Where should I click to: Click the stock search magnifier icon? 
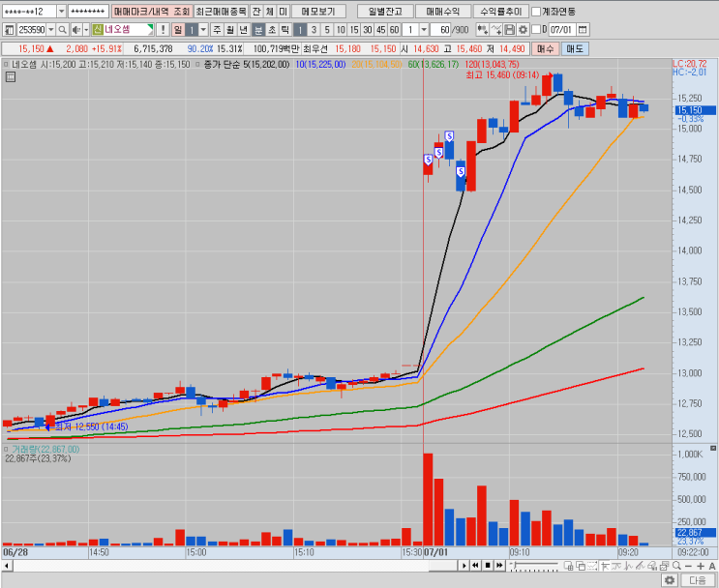point(63,30)
